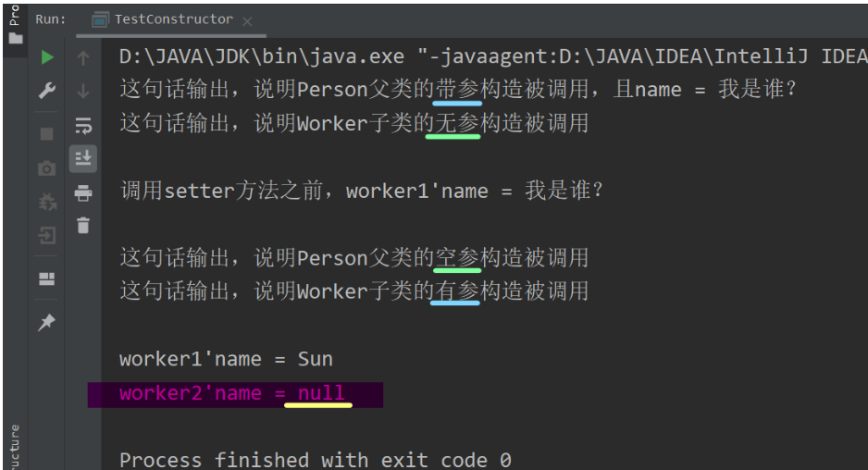This screenshot has height=470, width=868.
Task: Toggle the pin tab icon
Action: (x=46, y=322)
